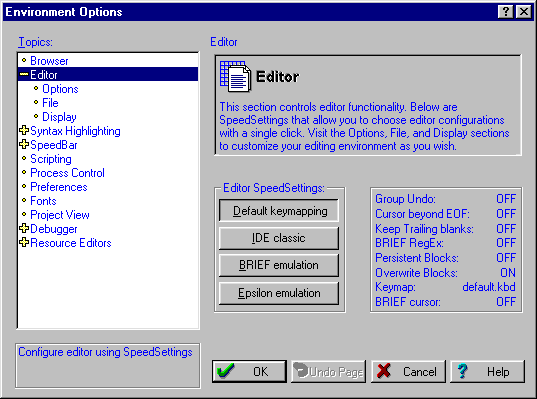Apply IDE classic SpeedSetting

click(x=279, y=238)
